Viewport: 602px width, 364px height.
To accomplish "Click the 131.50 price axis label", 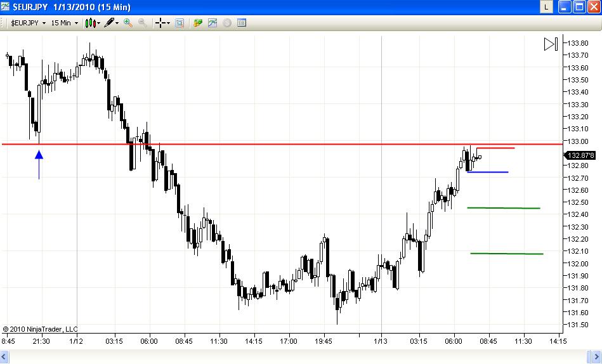I will pyautogui.click(x=578, y=325).
